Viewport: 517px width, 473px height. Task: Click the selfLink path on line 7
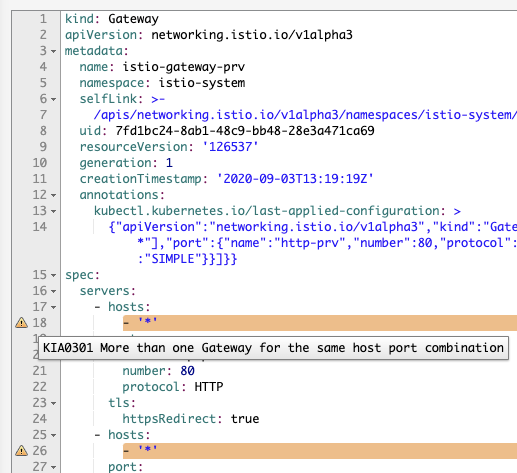305,115
